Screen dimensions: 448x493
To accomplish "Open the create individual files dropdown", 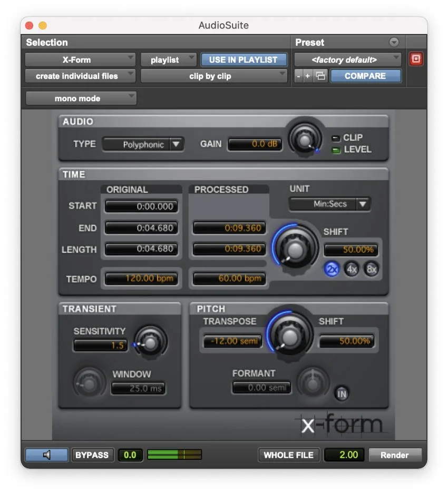I will pos(81,76).
